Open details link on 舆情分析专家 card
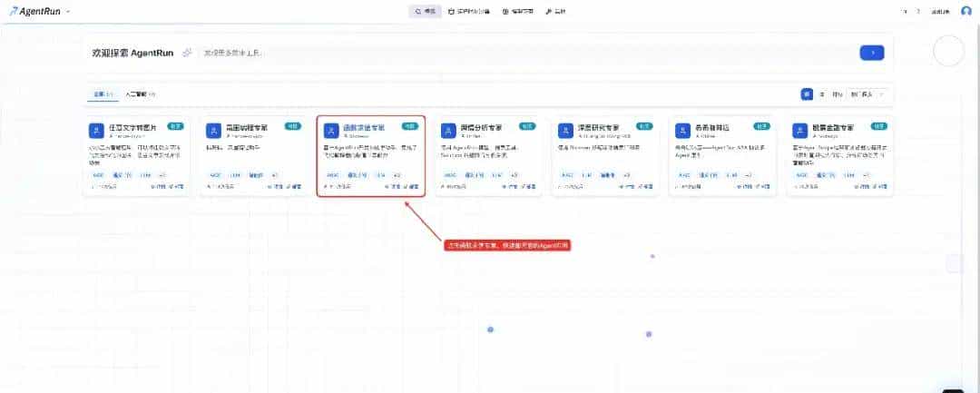The image size is (980, 393). pos(510,187)
